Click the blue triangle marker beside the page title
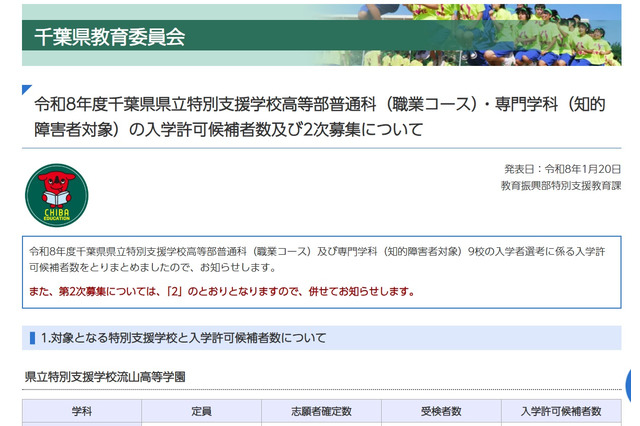640x426 pixels. (27, 90)
